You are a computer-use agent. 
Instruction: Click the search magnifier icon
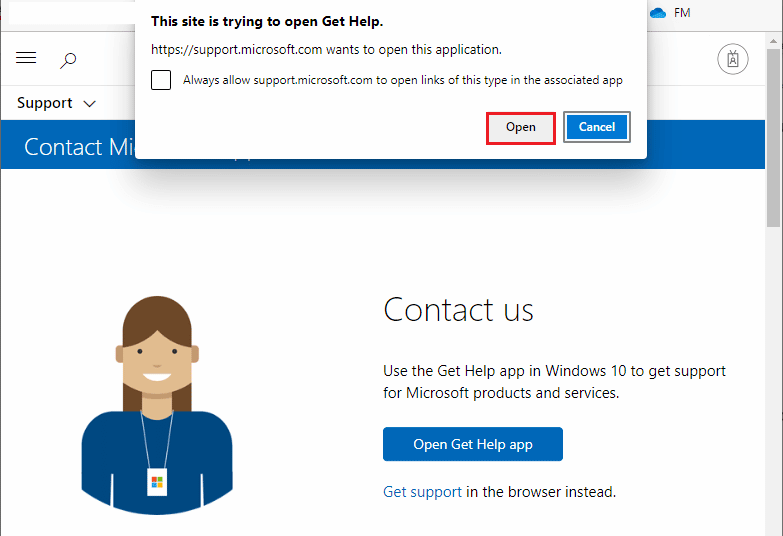tap(68, 60)
